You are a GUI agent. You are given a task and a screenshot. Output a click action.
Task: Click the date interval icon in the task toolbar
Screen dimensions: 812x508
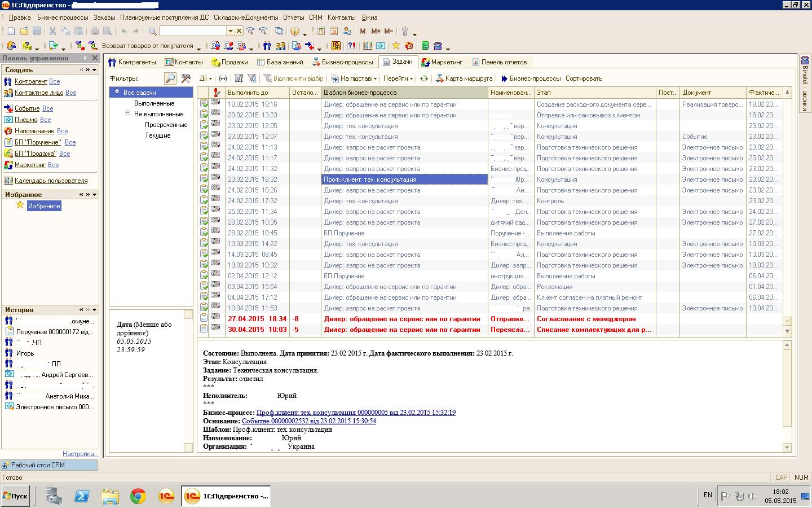(x=223, y=79)
